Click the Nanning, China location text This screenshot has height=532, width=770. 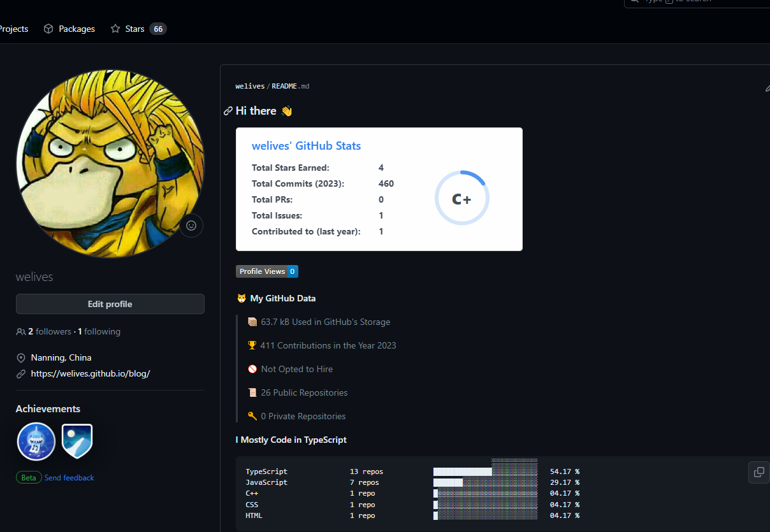pyautogui.click(x=61, y=357)
